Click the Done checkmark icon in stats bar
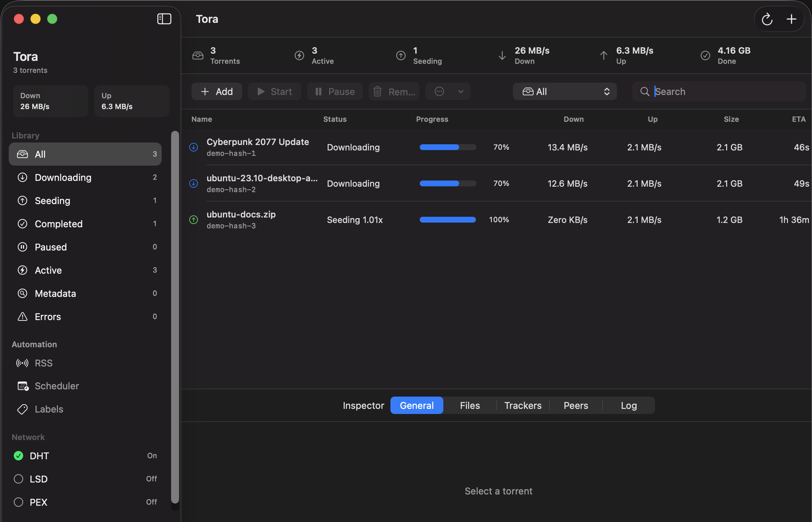Viewport: 812px width, 522px height. 705,55
